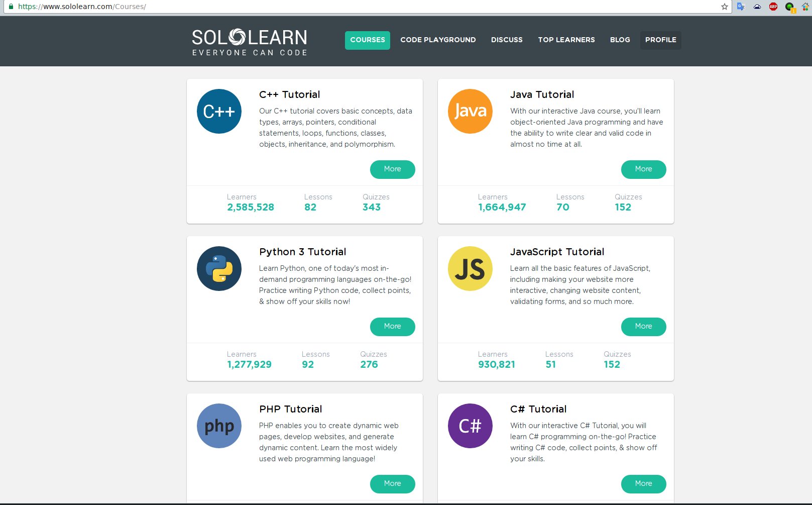
Task: Open the JavaScript Tutorial title link
Action: 557,252
